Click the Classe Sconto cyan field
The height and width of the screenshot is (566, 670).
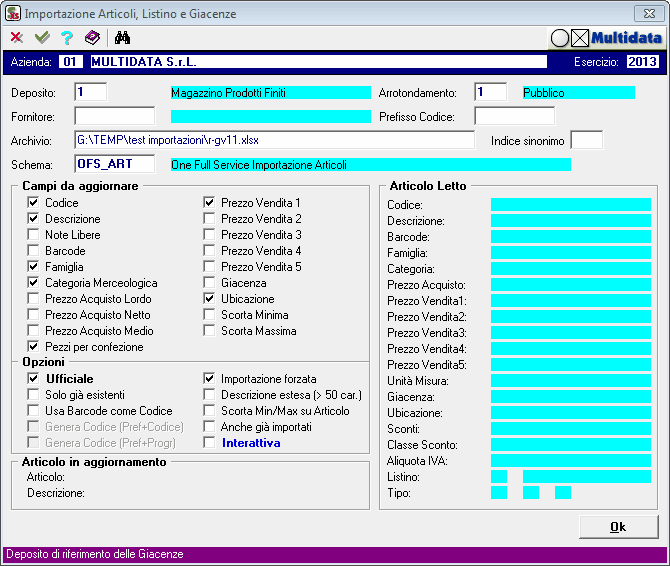[571, 445]
